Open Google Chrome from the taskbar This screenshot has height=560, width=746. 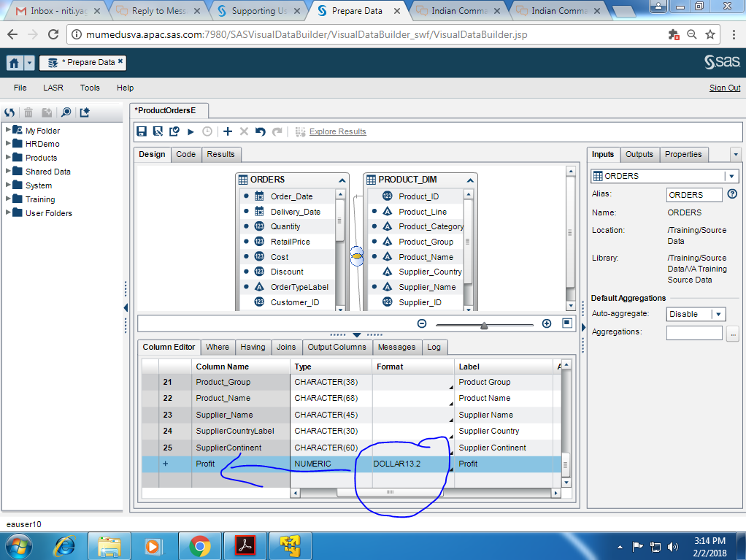coord(201,545)
